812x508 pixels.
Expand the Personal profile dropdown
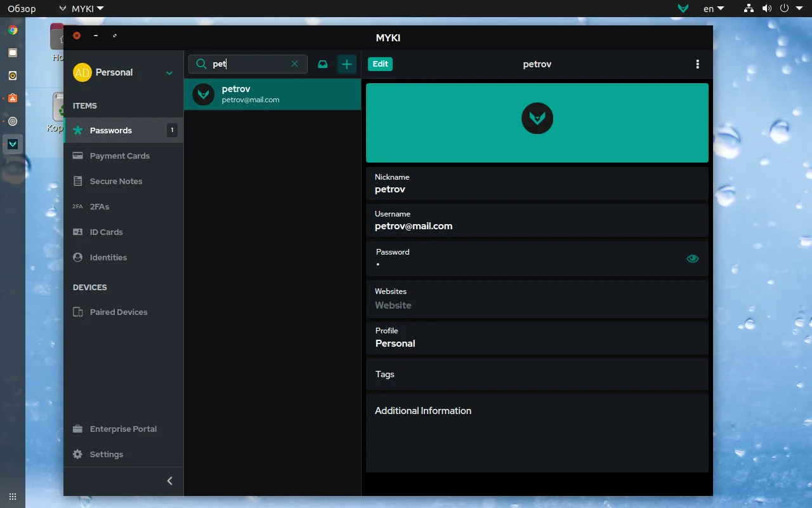pyautogui.click(x=169, y=73)
